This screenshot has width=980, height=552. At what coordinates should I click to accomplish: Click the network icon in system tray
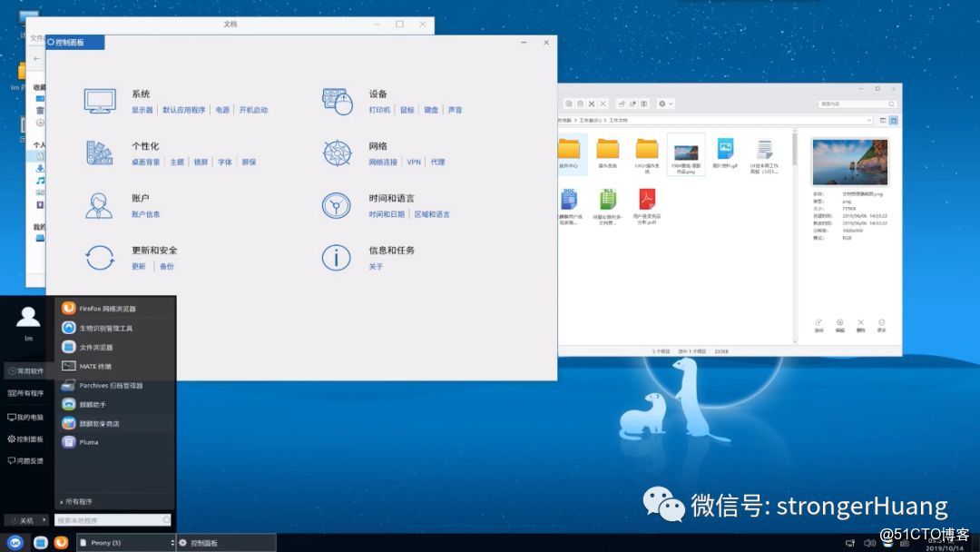(850, 543)
